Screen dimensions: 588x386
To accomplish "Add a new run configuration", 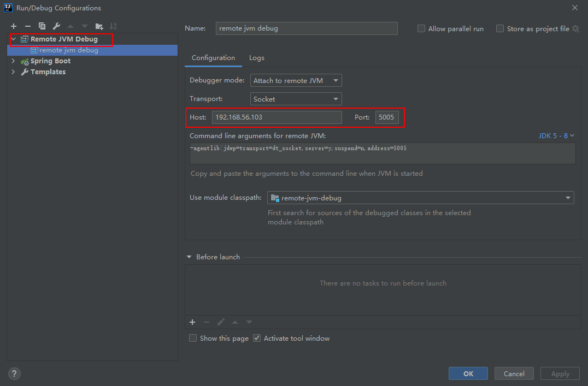I will pyautogui.click(x=14, y=26).
